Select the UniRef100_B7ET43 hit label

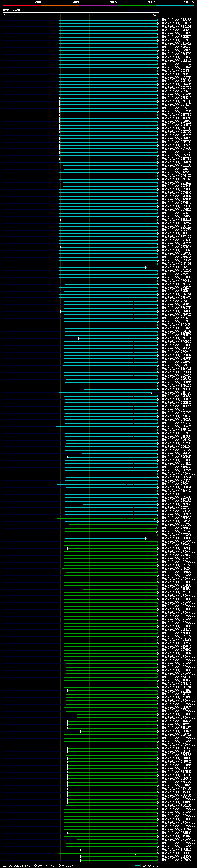[x=176, y=179]
